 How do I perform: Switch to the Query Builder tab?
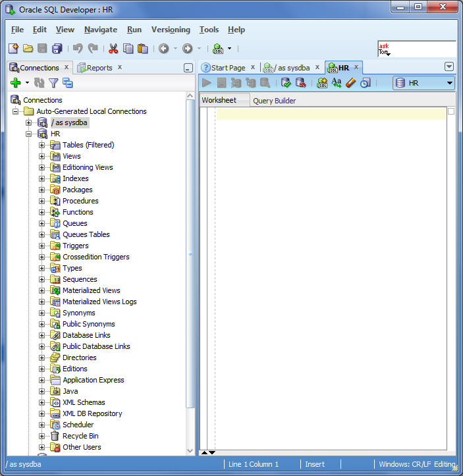click(274, 101)
